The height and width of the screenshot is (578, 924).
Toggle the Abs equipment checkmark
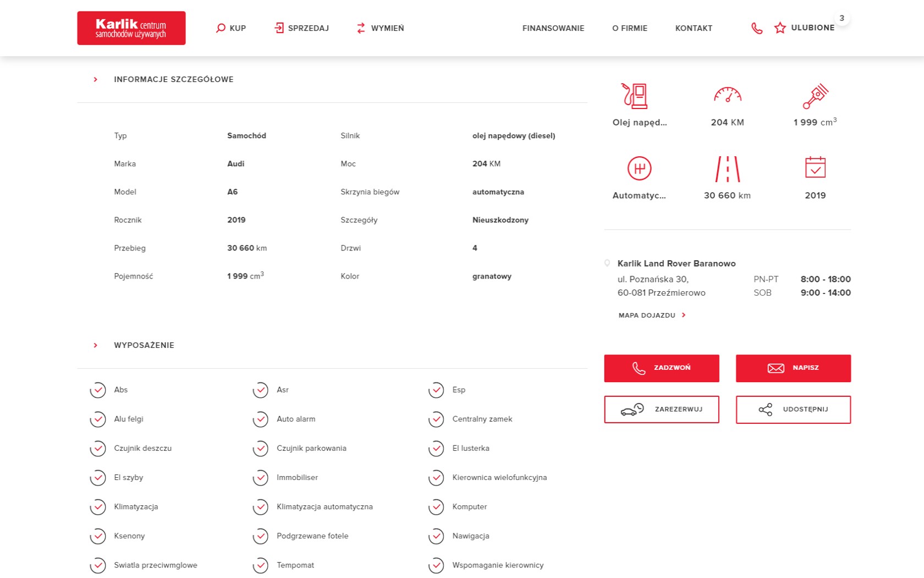tap(98, 390)
